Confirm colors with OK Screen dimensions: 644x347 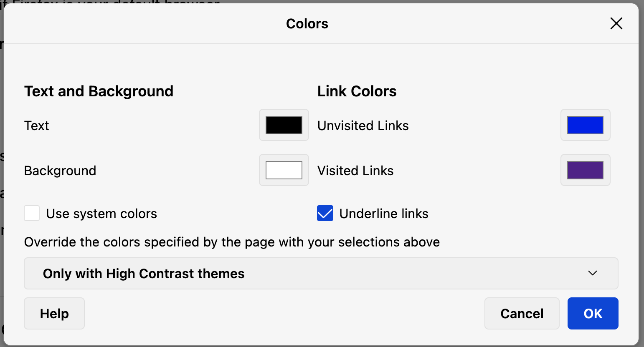click(593, 313)
